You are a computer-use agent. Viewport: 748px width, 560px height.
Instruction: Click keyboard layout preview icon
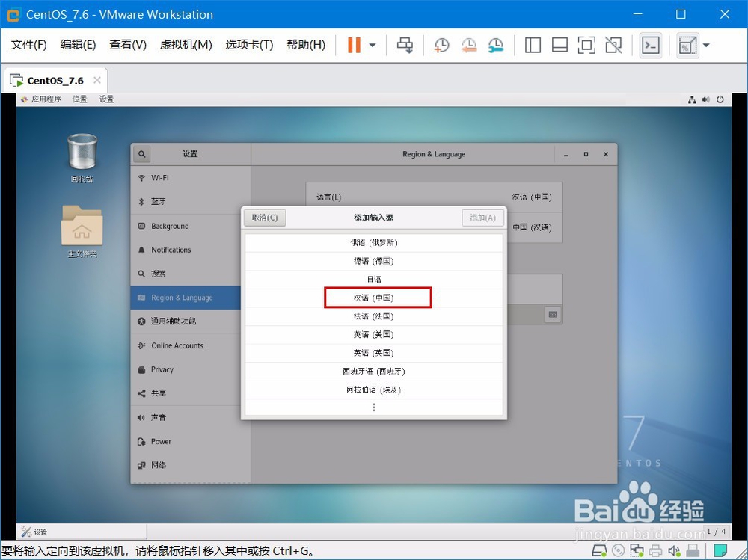click(553, 314)
